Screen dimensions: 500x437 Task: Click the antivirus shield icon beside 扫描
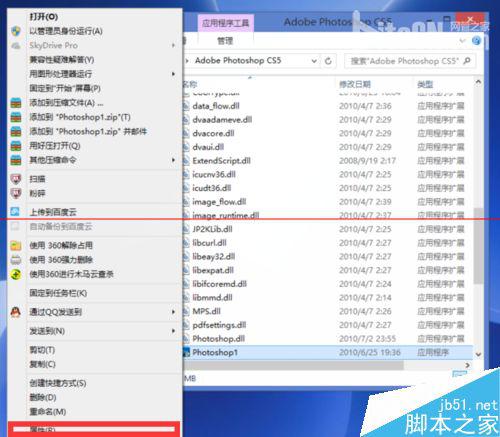pyautogui.click(x=16, y=179)
